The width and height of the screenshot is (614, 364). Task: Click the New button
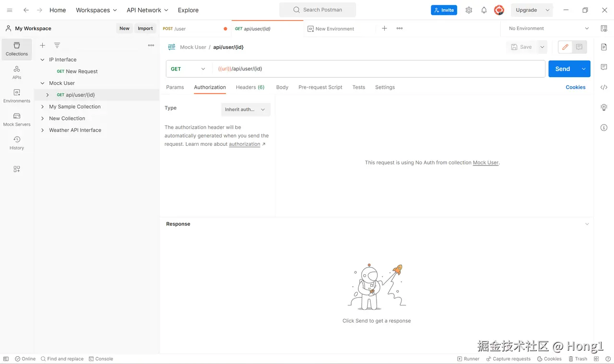coord(124,28)
